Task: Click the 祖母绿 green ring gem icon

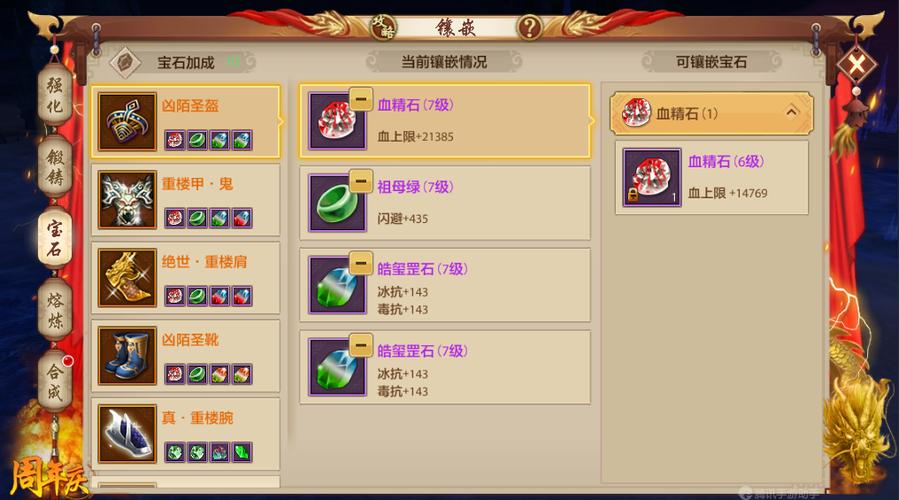Action: pos(337,203)
